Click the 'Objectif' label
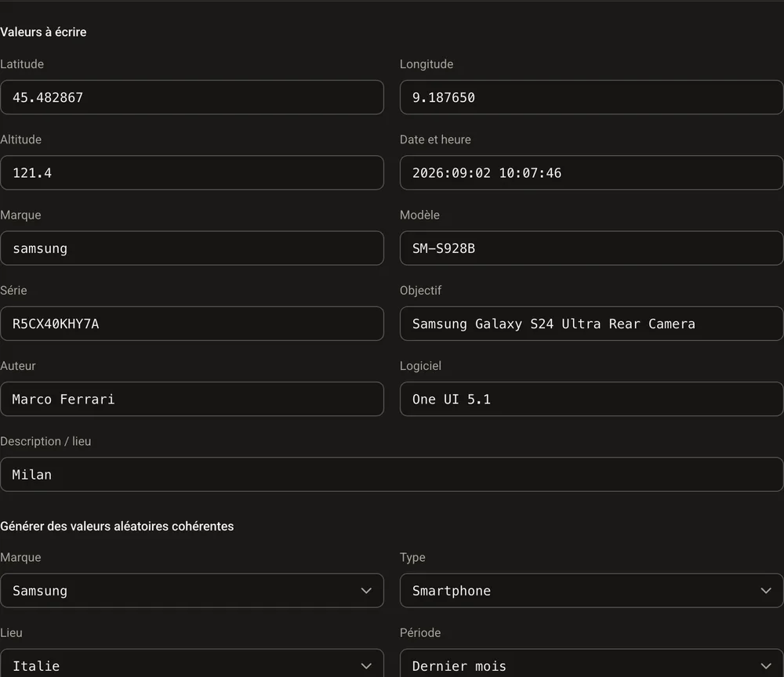 click(x=420, y=290)
